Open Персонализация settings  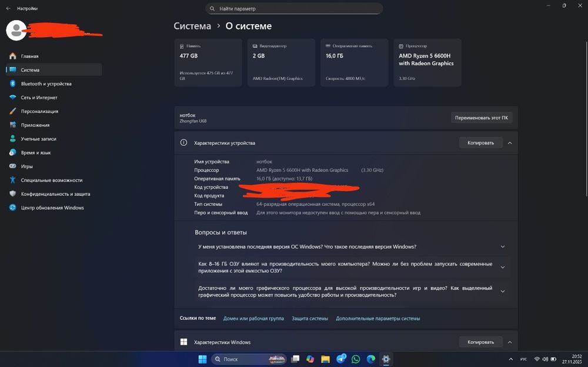point(54,111)
